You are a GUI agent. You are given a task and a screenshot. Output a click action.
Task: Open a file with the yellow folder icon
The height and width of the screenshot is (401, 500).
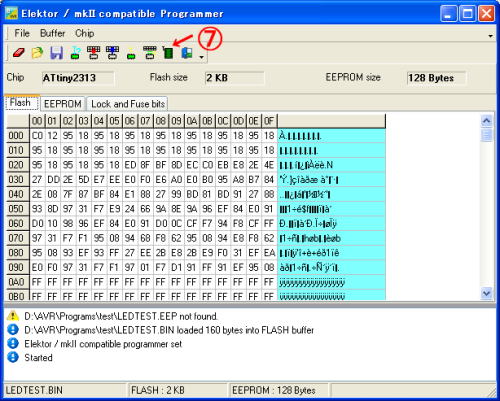click(37, 53)
